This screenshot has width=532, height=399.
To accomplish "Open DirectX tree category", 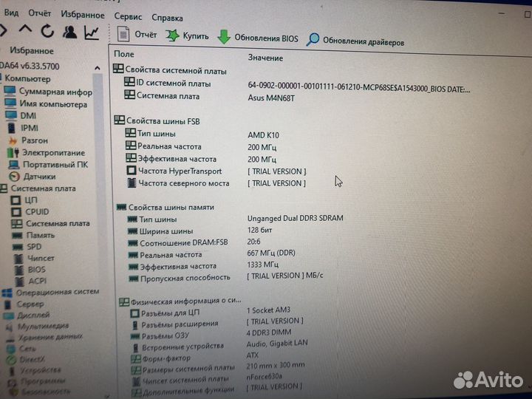I will point(26,359).
